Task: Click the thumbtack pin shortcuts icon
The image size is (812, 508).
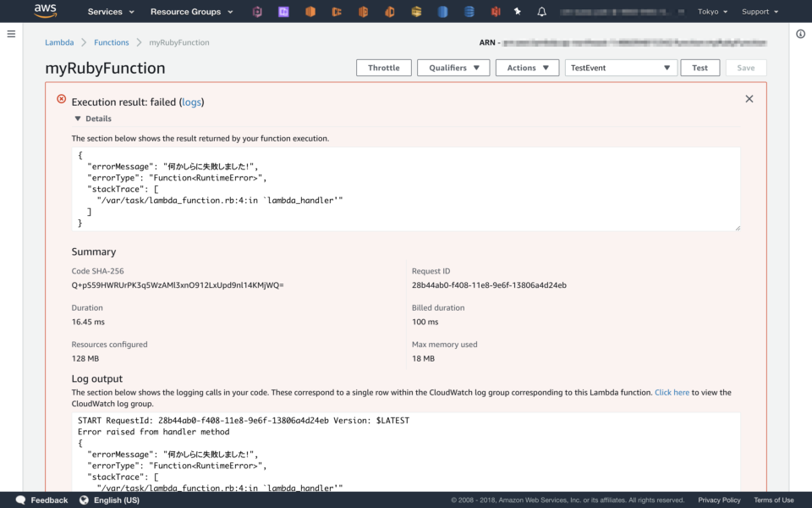Action: point(517,11)
